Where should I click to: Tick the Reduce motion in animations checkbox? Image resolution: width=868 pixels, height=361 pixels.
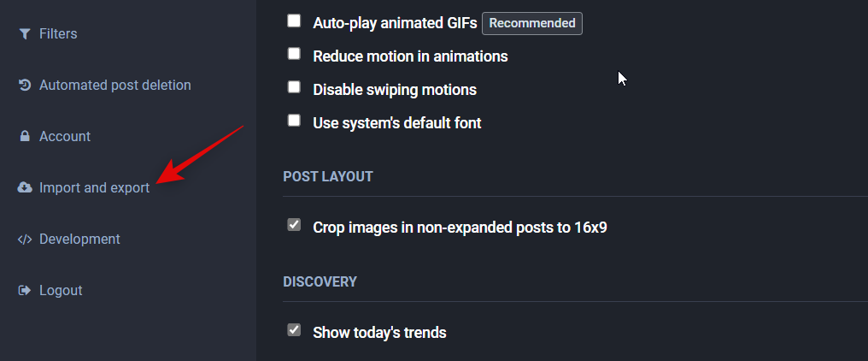coord(294,54)
